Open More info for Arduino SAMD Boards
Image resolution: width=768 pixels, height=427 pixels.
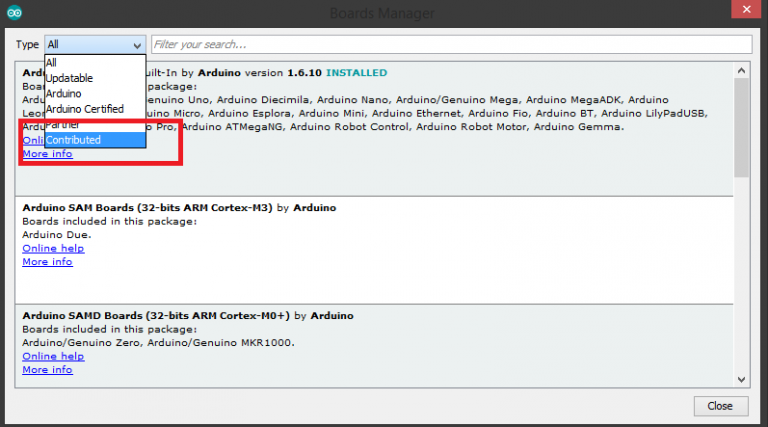(x=47, y=370)
